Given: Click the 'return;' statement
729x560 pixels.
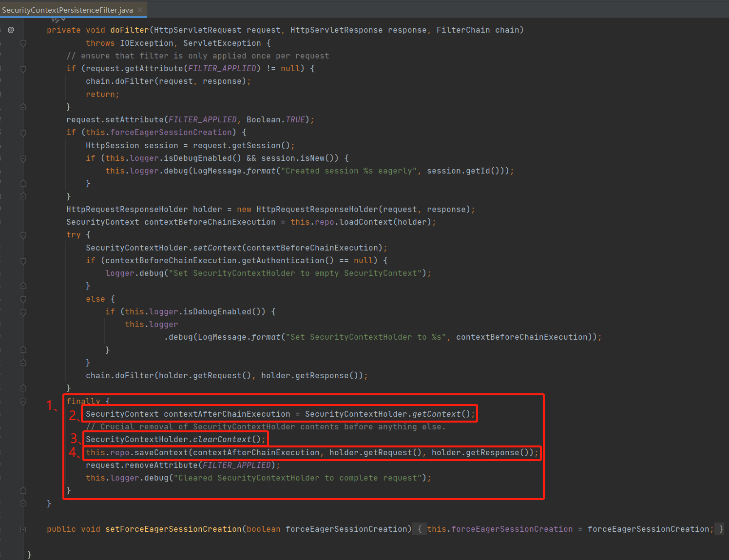Looking at the screenshot, I should click(102, 95).
